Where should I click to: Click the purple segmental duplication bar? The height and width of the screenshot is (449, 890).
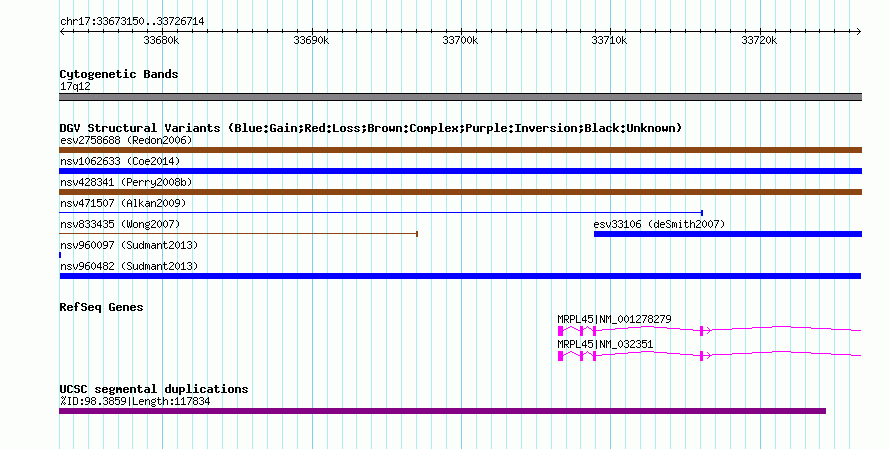point(442,411)
